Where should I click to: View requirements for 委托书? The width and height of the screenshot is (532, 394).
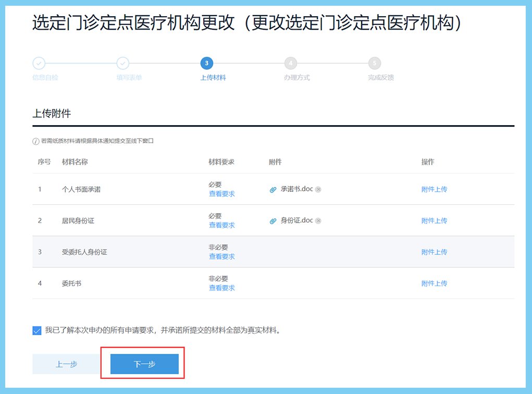click(222, 288)
